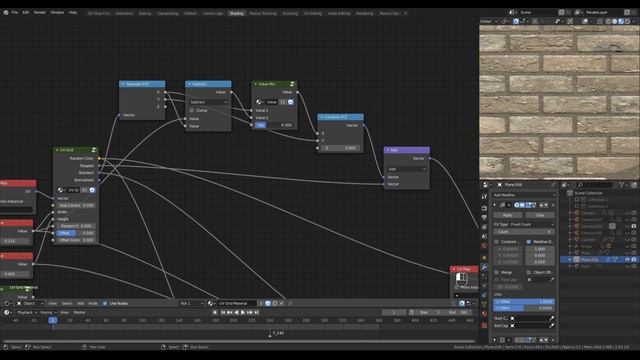
Task: Collapse the Separate XYZ node
Action: [x=123, y=84]
